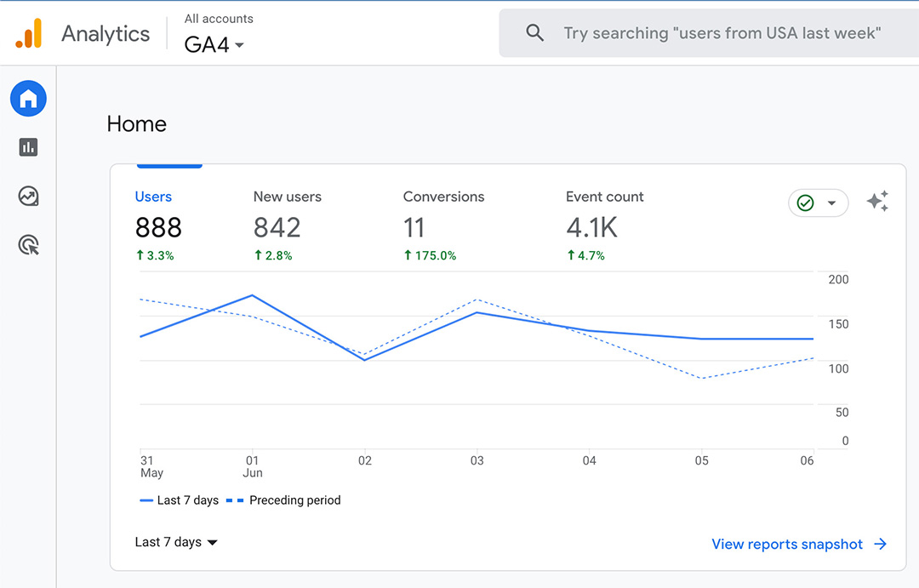This screenshot has width=919, height=588.
Task: Click the View reports snapshot link
Action: tap(787, 544)
